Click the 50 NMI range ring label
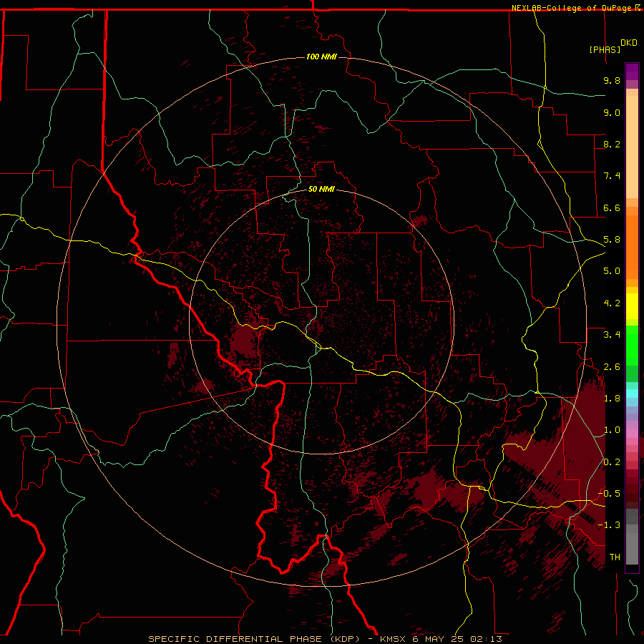The width and height of the screenshot is (644, 644). point(321,189)
